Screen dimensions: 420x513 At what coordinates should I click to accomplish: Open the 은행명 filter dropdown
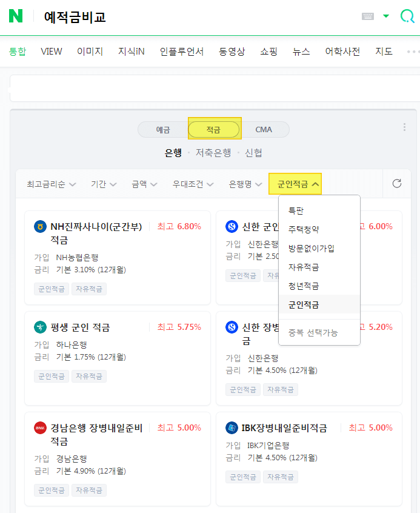pos(245,184)
